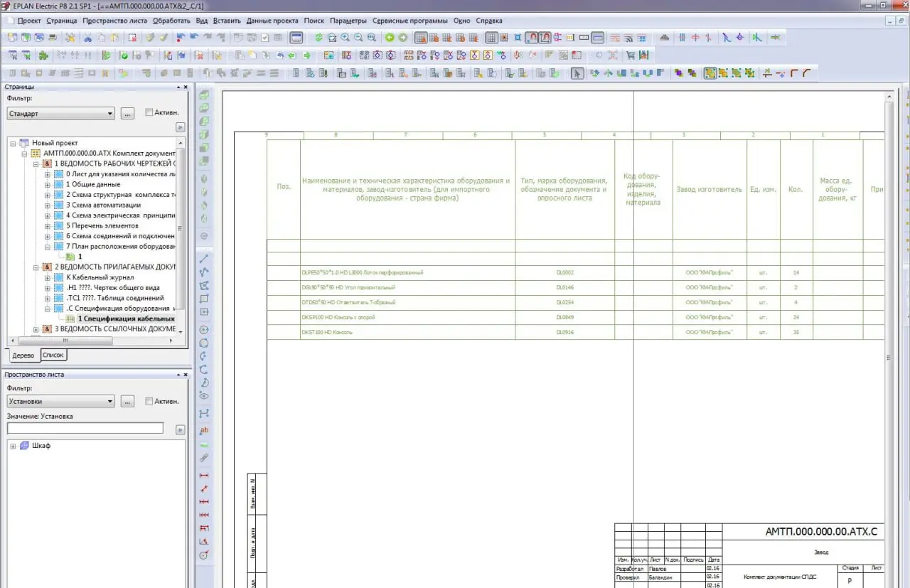
Task: Click the Zoom out magnifier icon
Action: pyautogui.click(x=358, y=38)
